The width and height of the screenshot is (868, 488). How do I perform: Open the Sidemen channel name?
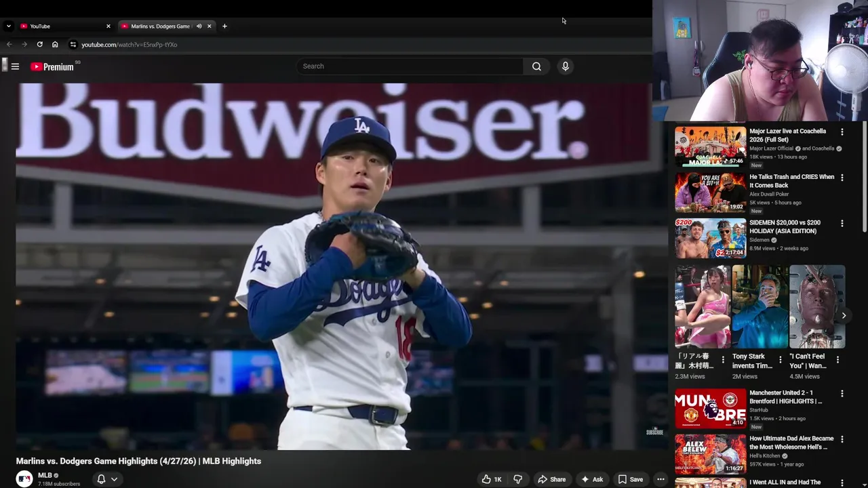pos(759,239)
